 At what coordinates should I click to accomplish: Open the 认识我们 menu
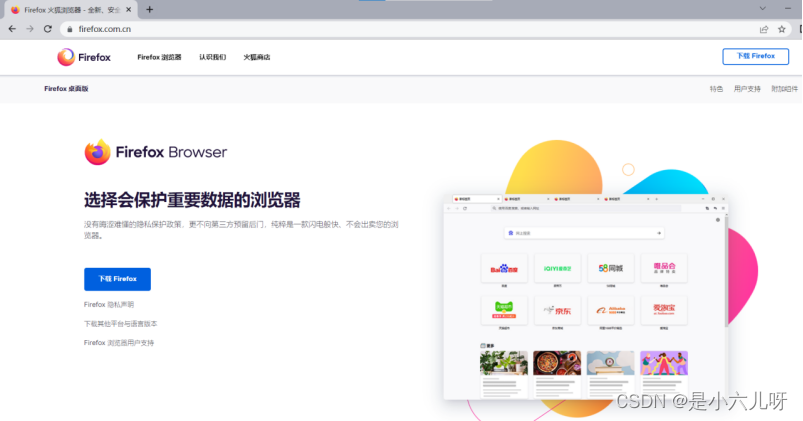coord(213,57)
